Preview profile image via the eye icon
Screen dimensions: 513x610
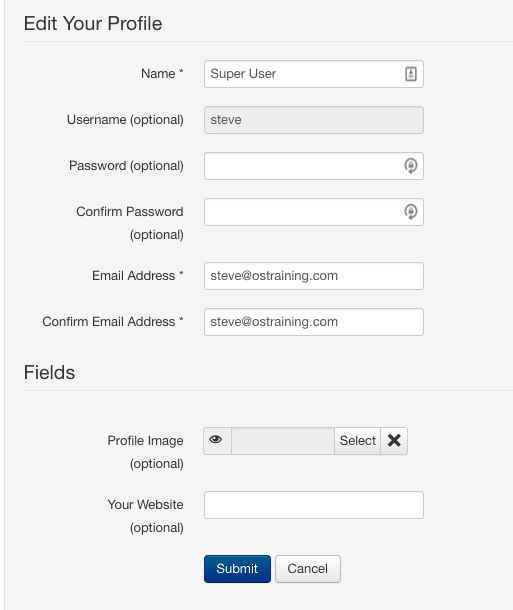coord(217,441)
